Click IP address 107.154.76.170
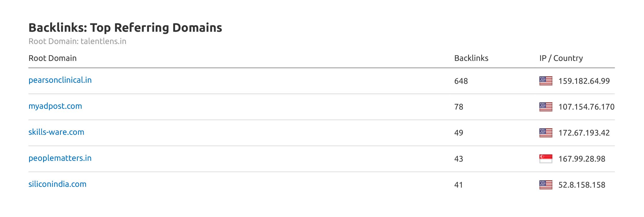The width and height of the screenshot is (644, 217). point(586,107)
